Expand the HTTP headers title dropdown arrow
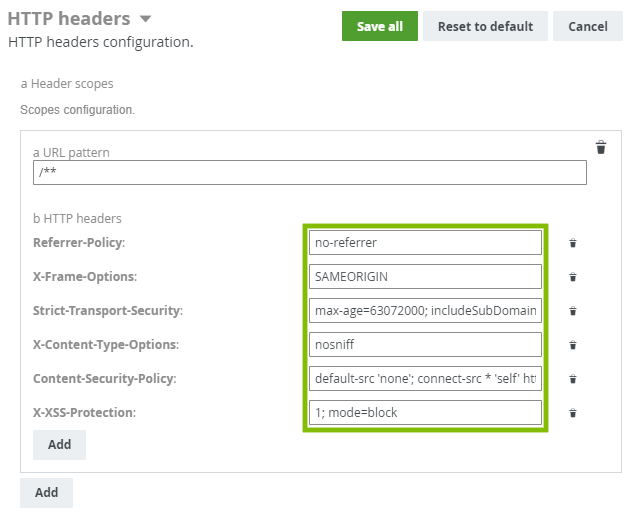 pyautogui.click(x=146, y=19)
